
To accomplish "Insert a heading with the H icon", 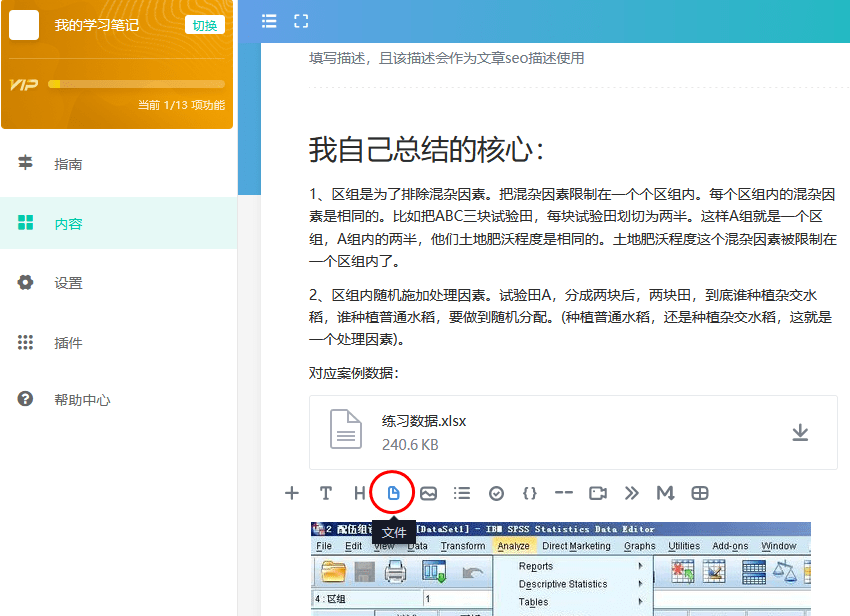I will (359, 493).
